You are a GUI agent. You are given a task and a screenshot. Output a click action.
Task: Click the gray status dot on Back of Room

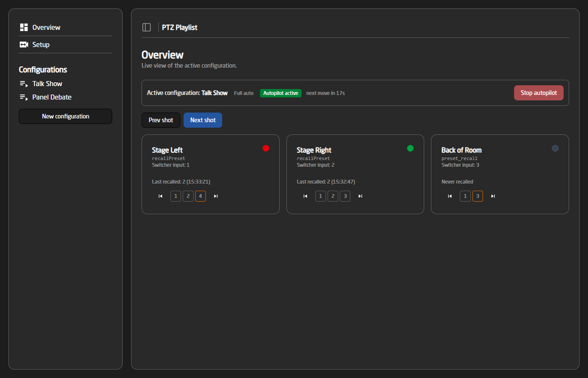[555, 148]
